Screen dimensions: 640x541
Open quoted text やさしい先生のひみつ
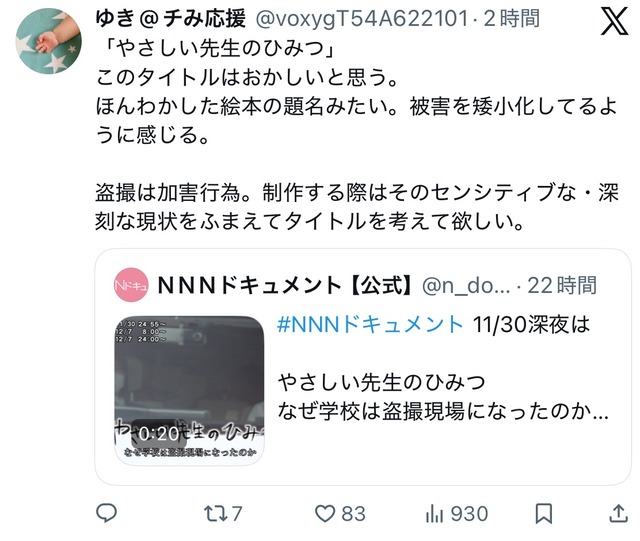[382, 383]
